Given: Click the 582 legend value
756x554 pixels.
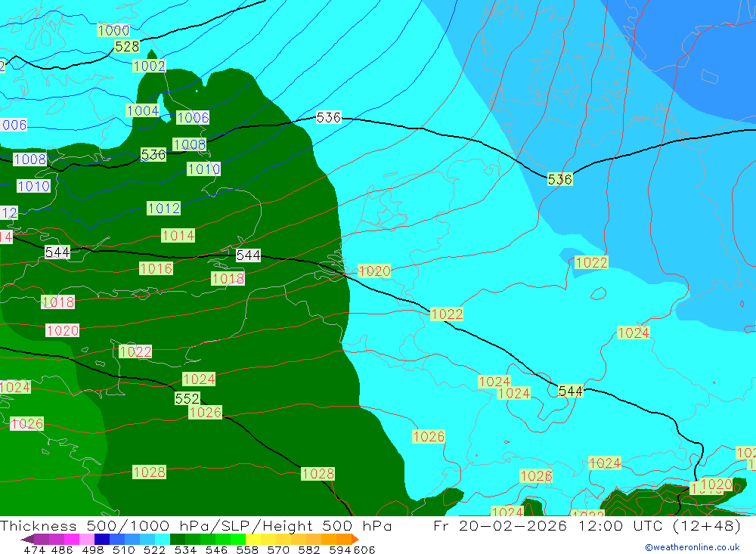Looking at the screenshot, I should pos(308,550).
